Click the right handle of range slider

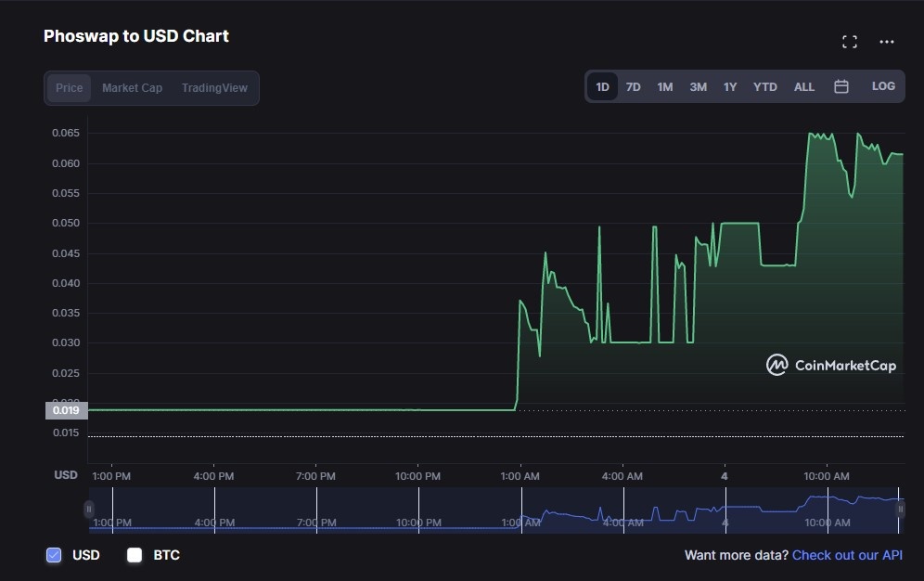click(x=899, y=509)
